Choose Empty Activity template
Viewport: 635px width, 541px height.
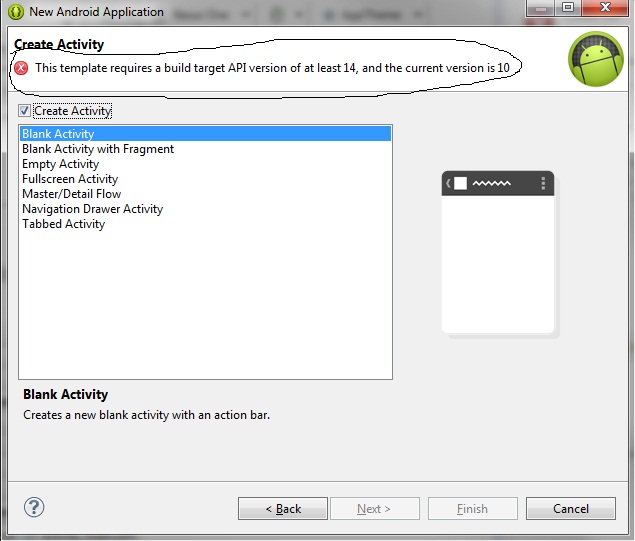click(205, 164)
